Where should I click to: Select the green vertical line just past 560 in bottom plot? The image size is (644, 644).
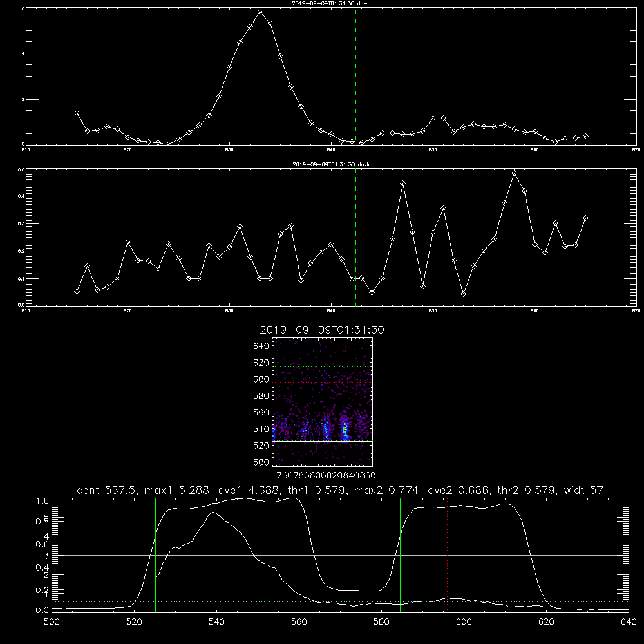tap(310, 555)
